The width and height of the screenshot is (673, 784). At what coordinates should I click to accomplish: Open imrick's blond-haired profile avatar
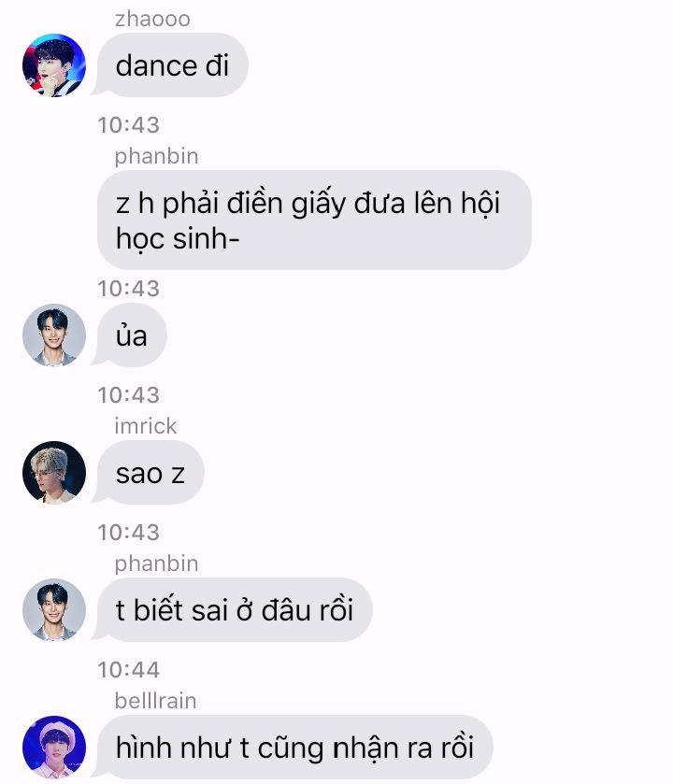click(54, 473)
